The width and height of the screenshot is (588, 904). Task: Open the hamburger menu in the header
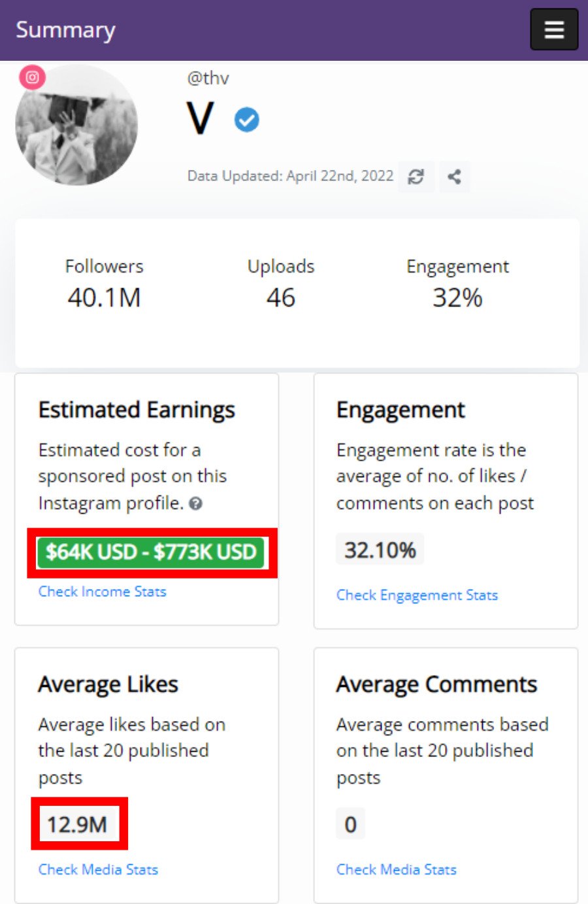(x=553, y=29)
